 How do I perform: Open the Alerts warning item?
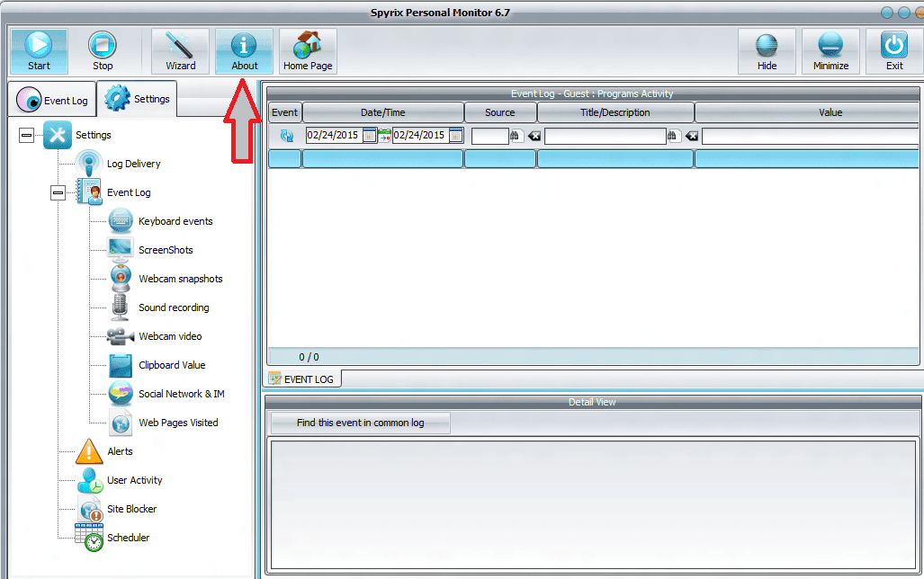point(120,451)
